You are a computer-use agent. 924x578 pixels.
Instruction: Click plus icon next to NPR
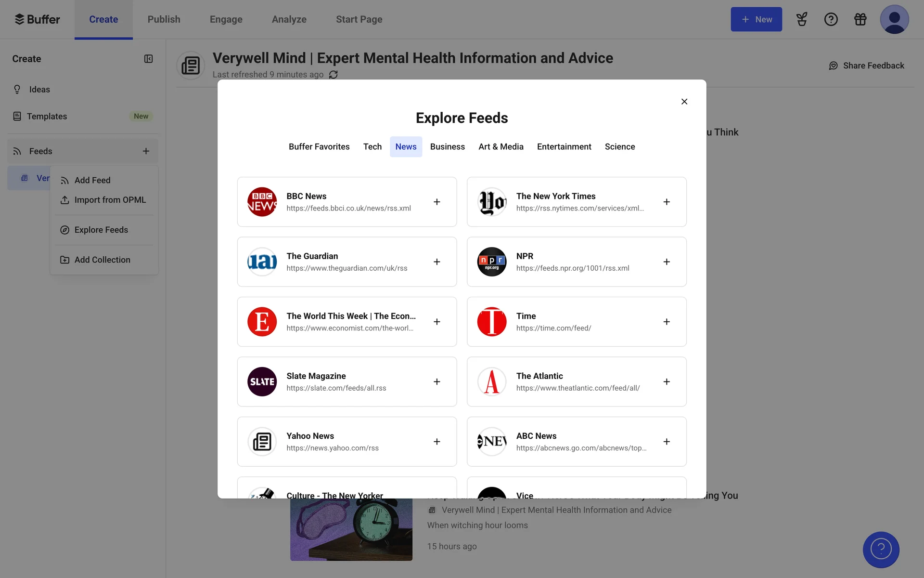click(x=667, y=262)
